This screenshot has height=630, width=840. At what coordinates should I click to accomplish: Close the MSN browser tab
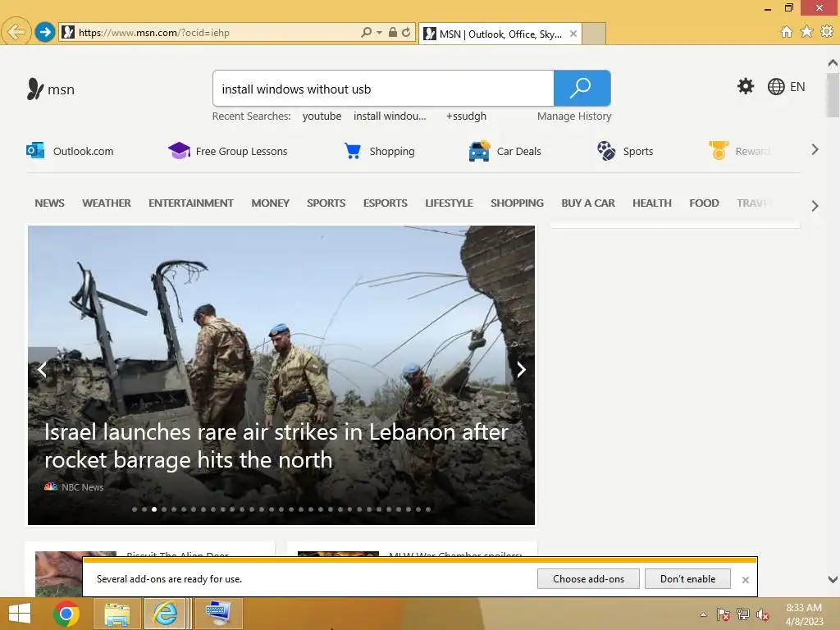click(x=573, y=34)
